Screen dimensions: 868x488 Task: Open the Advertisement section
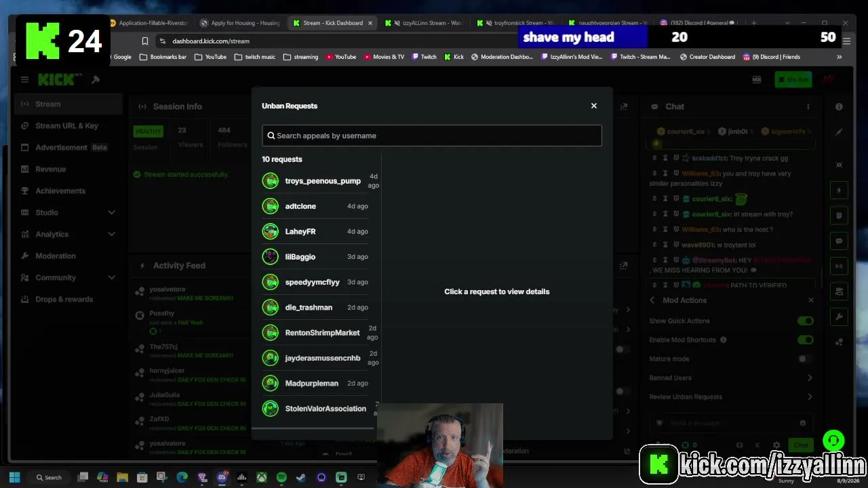click(x=68, y=147)
